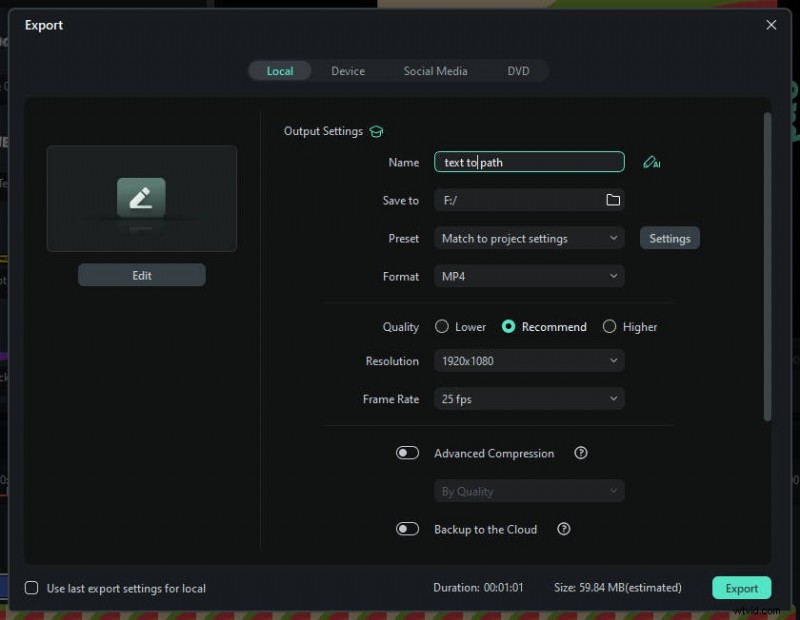The image size is (800, 620).
Task: Turn on Backup to the Cloud
Action: coord(408,529)
